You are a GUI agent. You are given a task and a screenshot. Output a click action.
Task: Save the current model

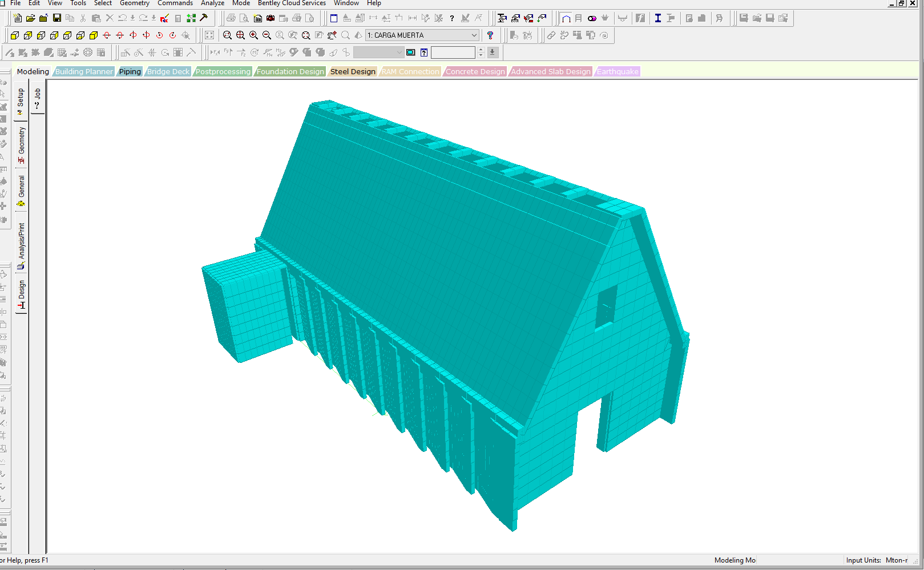(57, 18)
